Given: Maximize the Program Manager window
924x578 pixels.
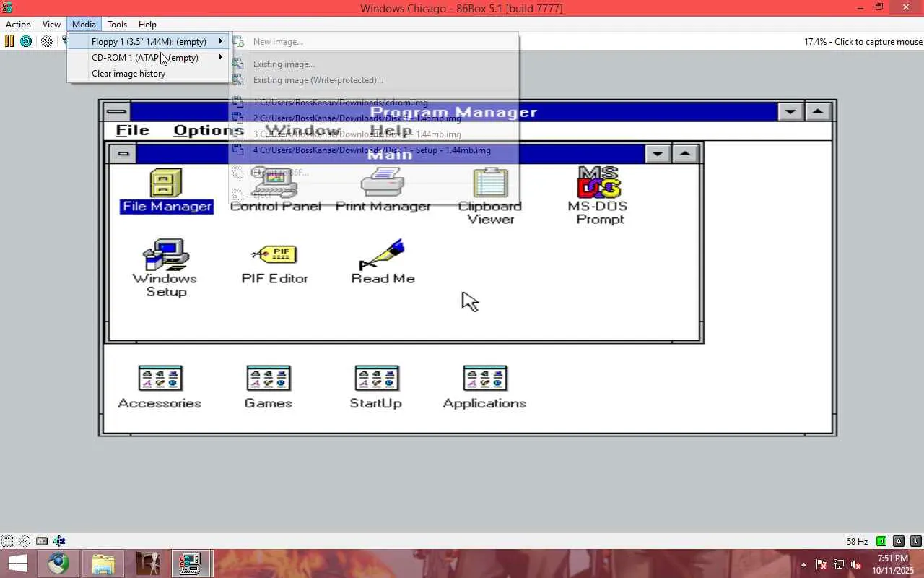Looking at the screenshot, I should click(817, 112).
